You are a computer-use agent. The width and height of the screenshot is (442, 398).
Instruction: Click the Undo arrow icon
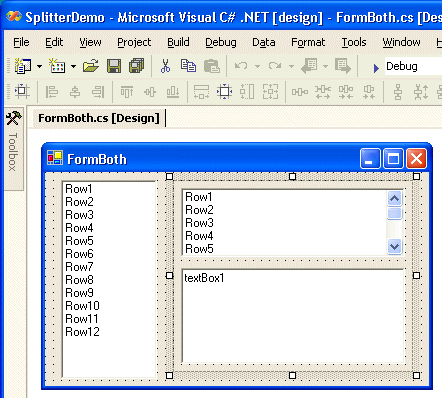click(x=241, y=66)
